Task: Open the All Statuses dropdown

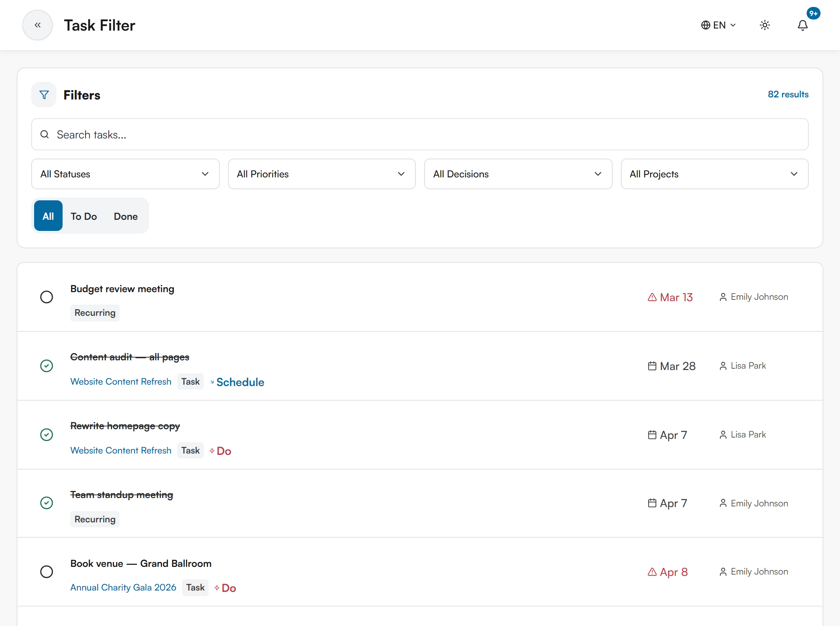Action: [x=126, y=174]
